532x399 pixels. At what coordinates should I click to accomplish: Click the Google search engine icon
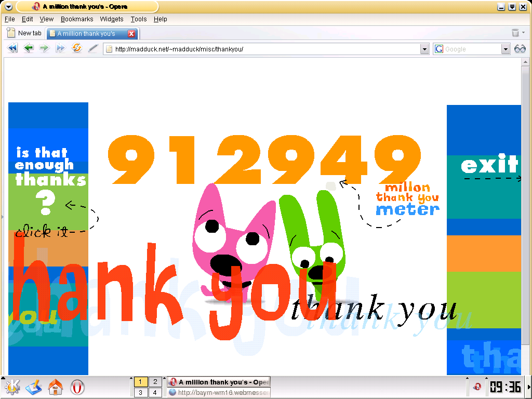[439, 49]
